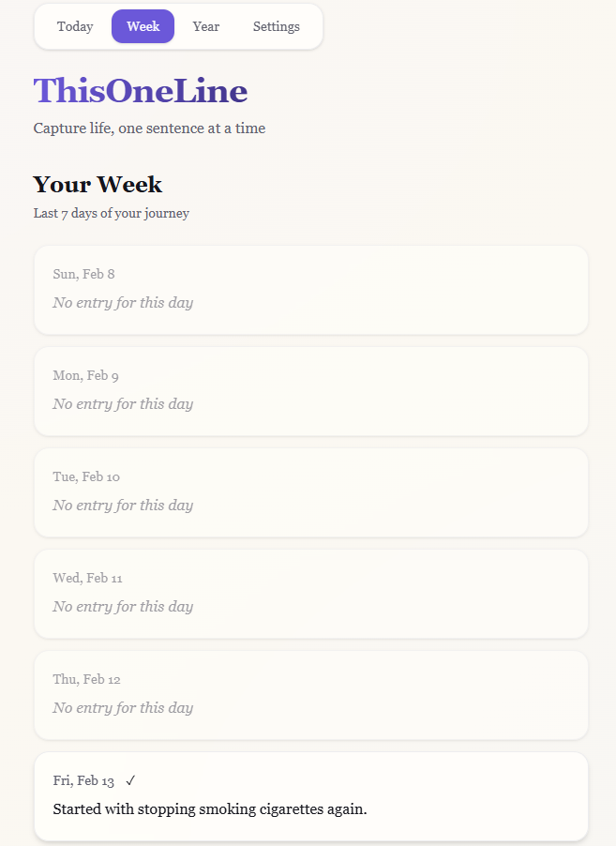Open the Sun, Feb 8 entry card
Image resolution: width=616 pixels, height=846 pixels.
(x=310, y=289)
